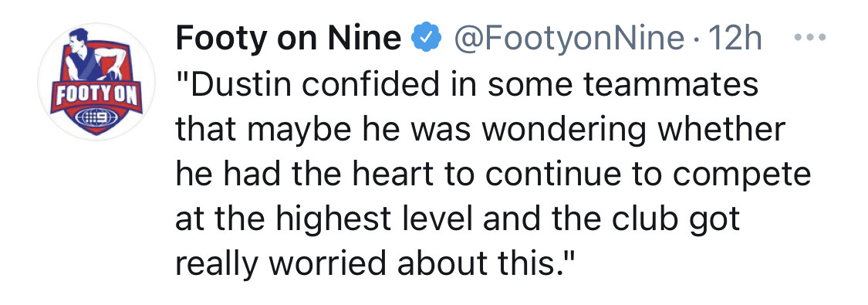Click the red shield emblem in avatar
This screenshot has height=305, width=868.
click(x=96, y=83)
